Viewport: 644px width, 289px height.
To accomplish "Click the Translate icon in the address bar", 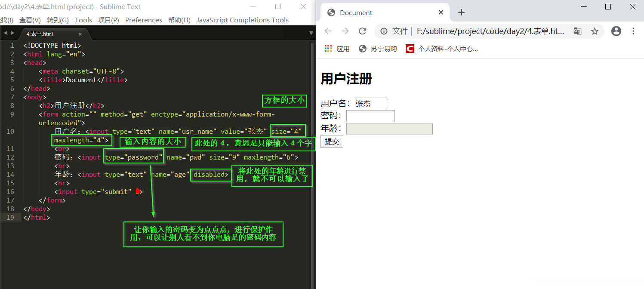I will point(577,31).
